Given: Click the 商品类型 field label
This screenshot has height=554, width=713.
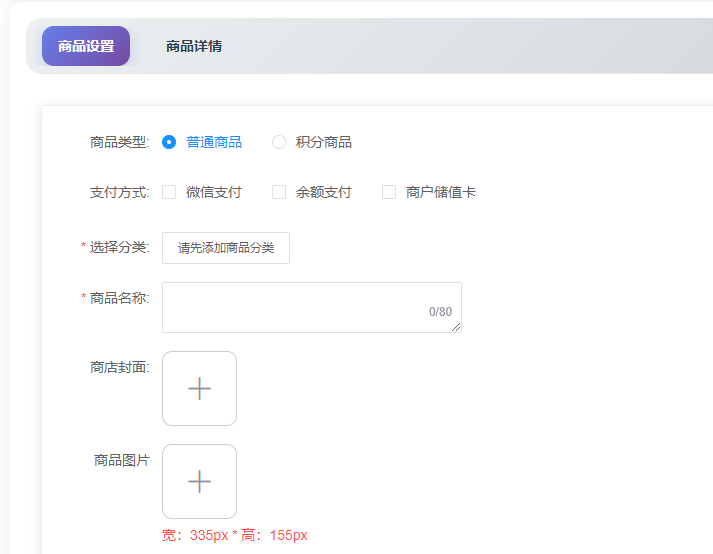Looking at the screenshot, I should (x=119, y=142).
